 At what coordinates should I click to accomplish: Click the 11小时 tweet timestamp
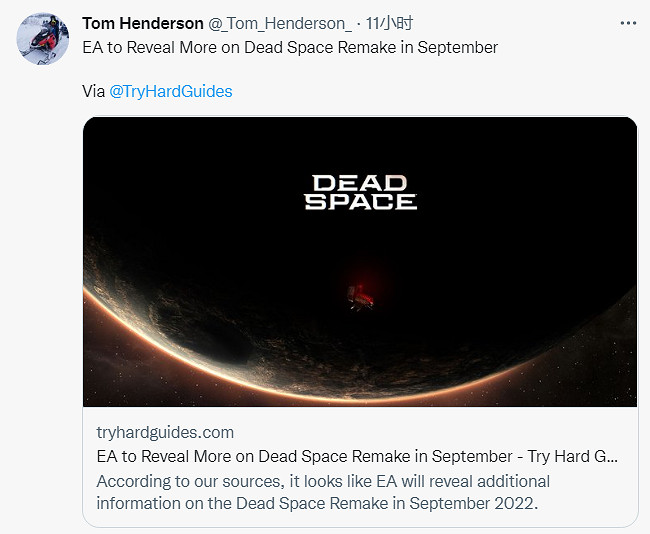(x=391, y=23)
